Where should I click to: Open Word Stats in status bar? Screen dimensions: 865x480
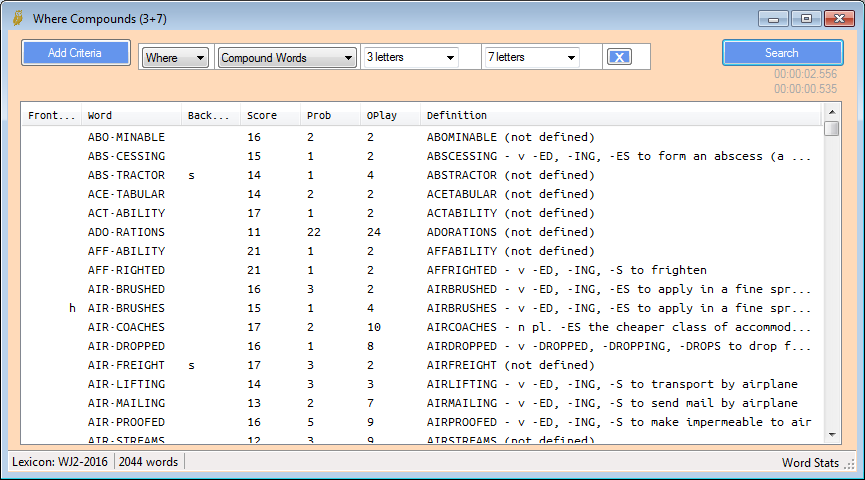pyautogui.click(x=810, y=462)
